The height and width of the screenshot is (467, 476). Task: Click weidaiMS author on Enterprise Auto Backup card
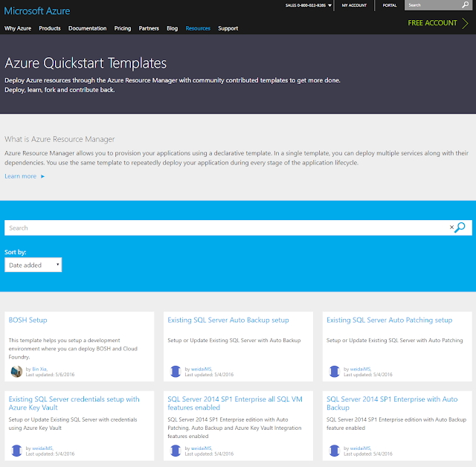click(x=360, y=448)
